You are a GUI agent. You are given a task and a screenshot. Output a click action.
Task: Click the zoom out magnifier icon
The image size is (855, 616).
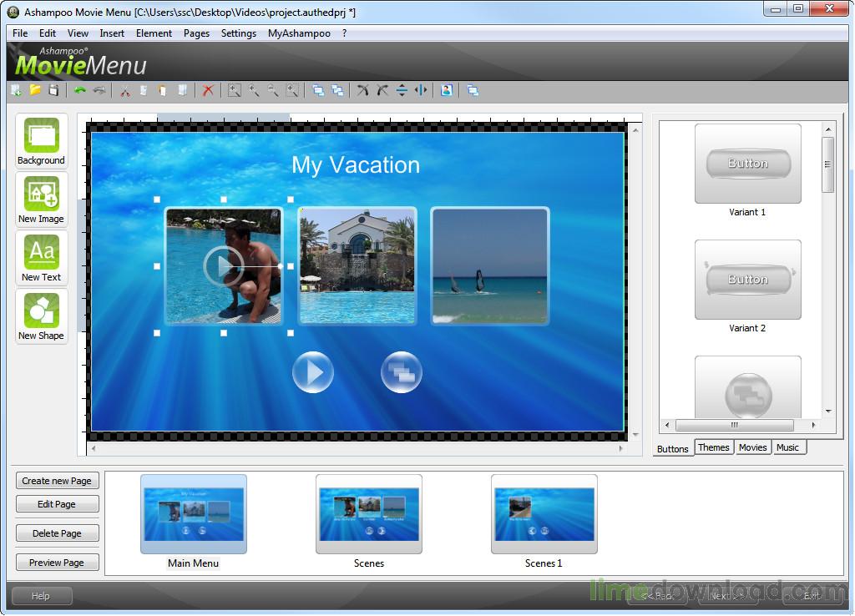click(x=273, y=90)
